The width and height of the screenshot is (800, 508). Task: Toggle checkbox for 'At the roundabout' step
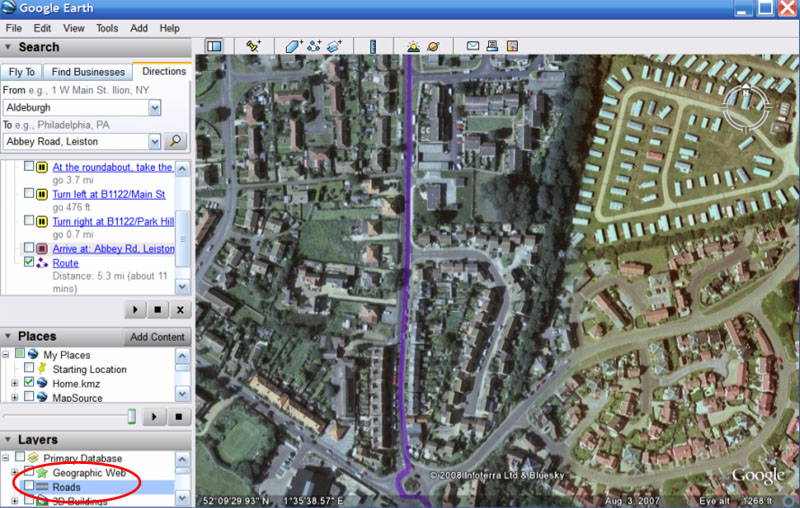29,166
